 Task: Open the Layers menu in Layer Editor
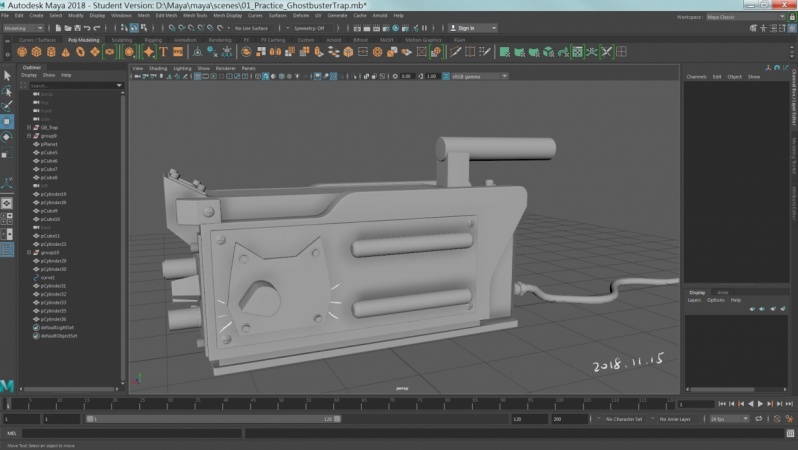point(694,300)
